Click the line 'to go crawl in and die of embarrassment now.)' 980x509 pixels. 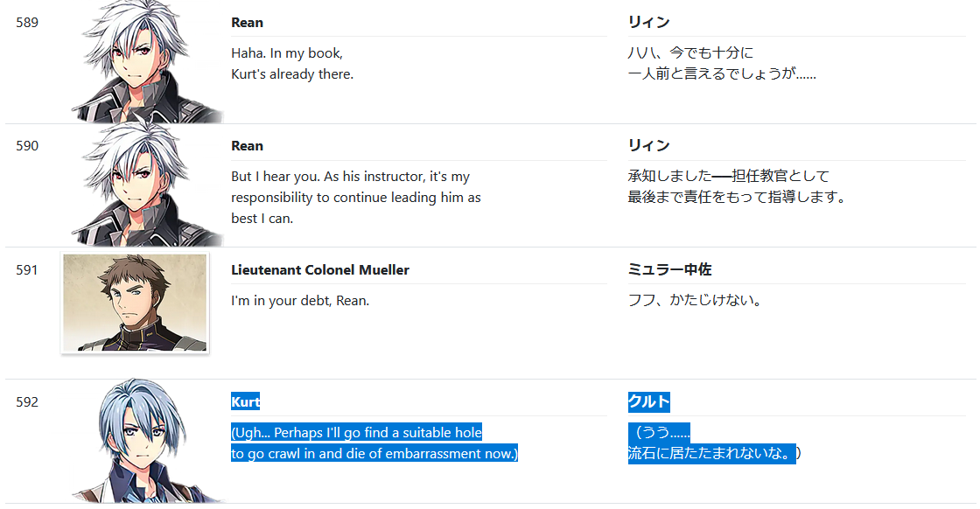click(x=374, y=453)
